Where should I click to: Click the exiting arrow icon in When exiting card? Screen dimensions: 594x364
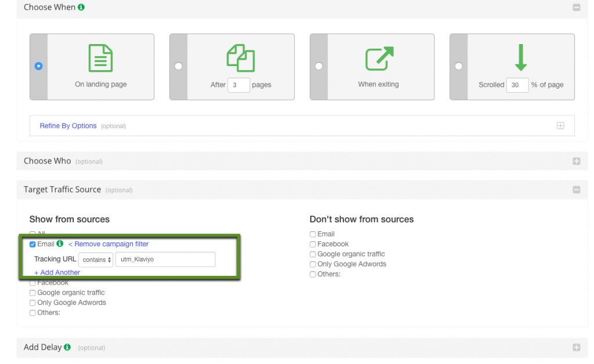click(380, 57)
